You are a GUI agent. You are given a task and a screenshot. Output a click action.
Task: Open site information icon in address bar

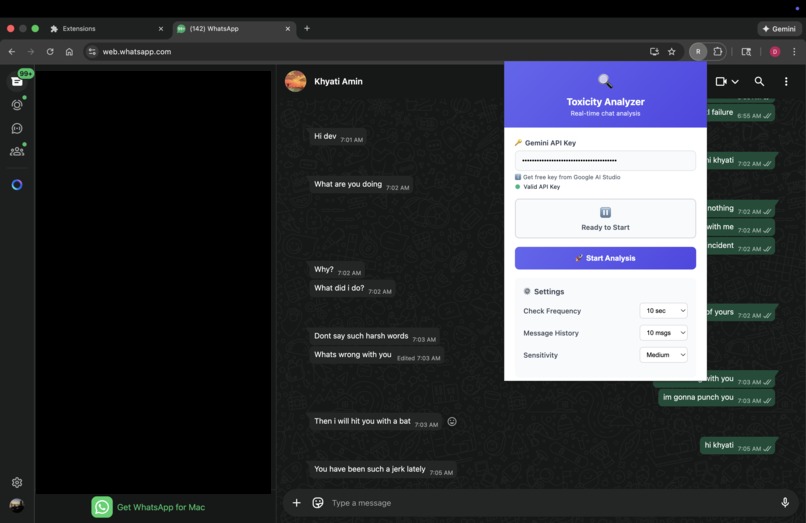click(92, 51)
